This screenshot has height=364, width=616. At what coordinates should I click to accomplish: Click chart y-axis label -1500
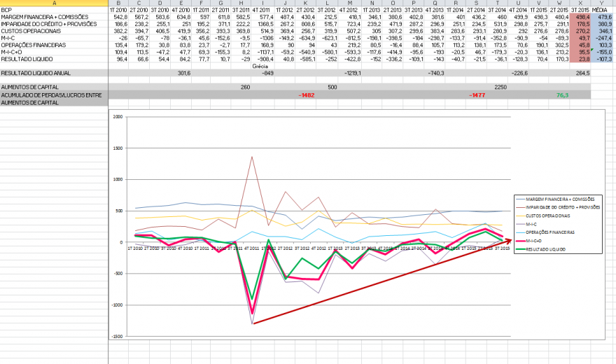pyautogui.click(x=117, y=337)
